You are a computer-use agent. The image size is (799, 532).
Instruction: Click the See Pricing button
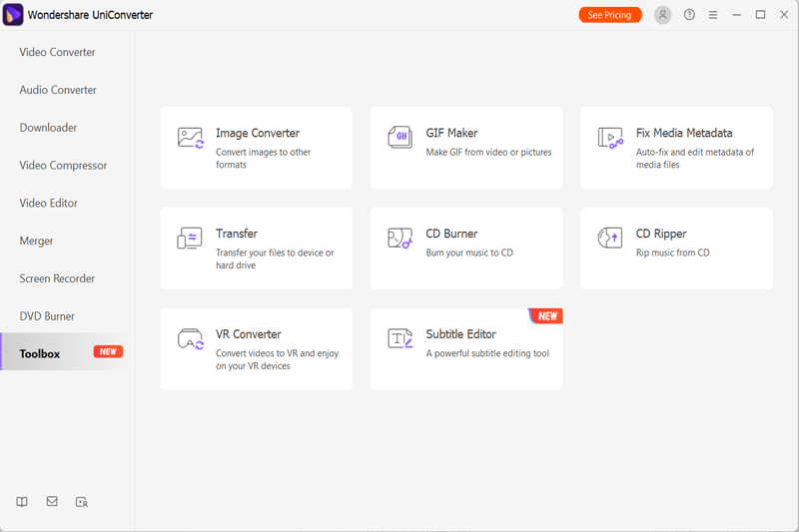[x=610, y=15]
